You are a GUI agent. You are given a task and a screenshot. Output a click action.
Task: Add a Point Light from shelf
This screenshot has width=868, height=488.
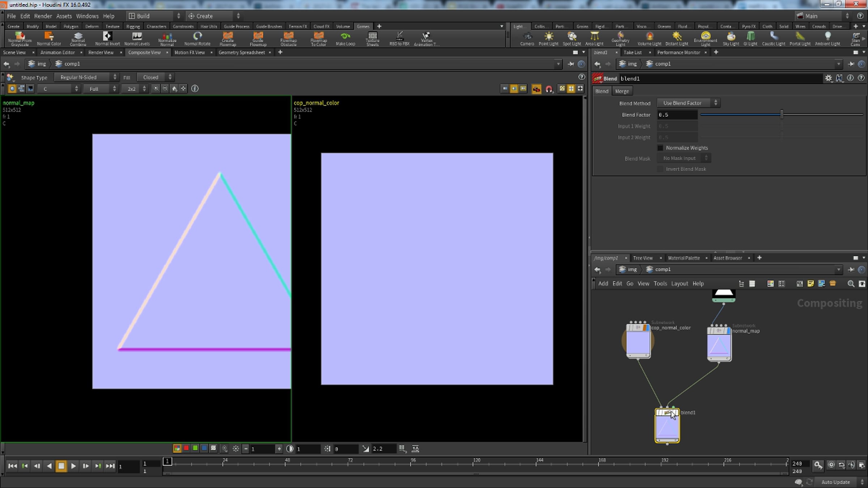pyautogui.click(x=548, y=39)
